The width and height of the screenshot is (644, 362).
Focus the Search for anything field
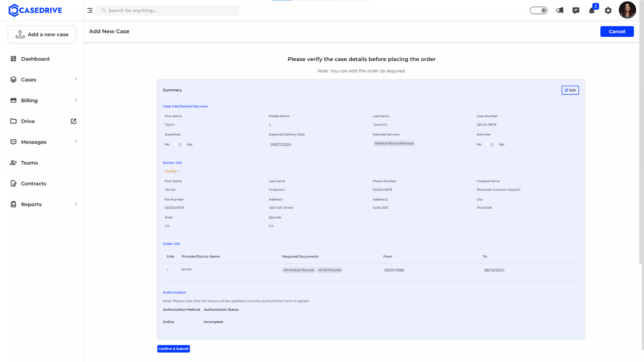pos(167,11)
